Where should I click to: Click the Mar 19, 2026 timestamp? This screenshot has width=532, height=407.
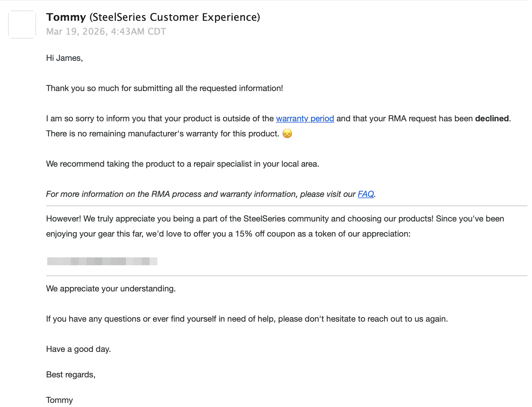coord(106,32)
